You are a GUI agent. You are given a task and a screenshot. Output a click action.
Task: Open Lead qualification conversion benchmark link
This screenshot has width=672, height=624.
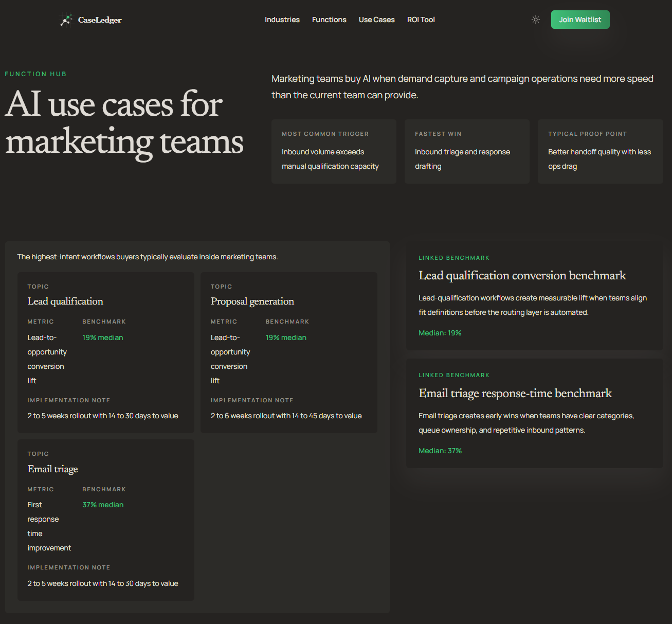coord(522,276)
